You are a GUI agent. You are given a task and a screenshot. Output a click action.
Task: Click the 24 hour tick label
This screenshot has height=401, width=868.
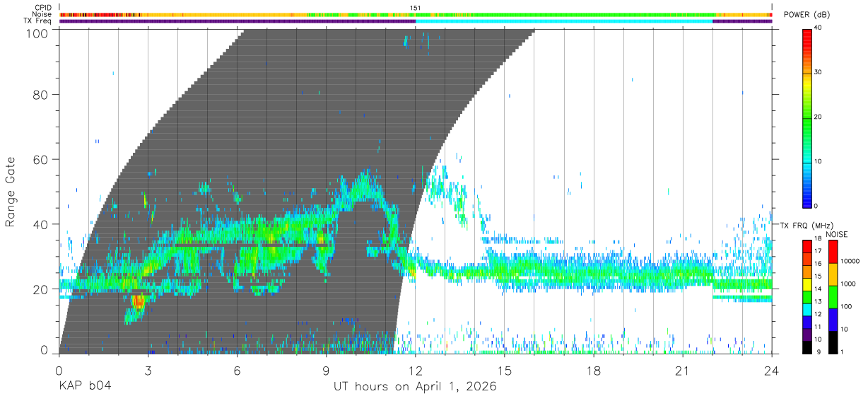(772, 370)
